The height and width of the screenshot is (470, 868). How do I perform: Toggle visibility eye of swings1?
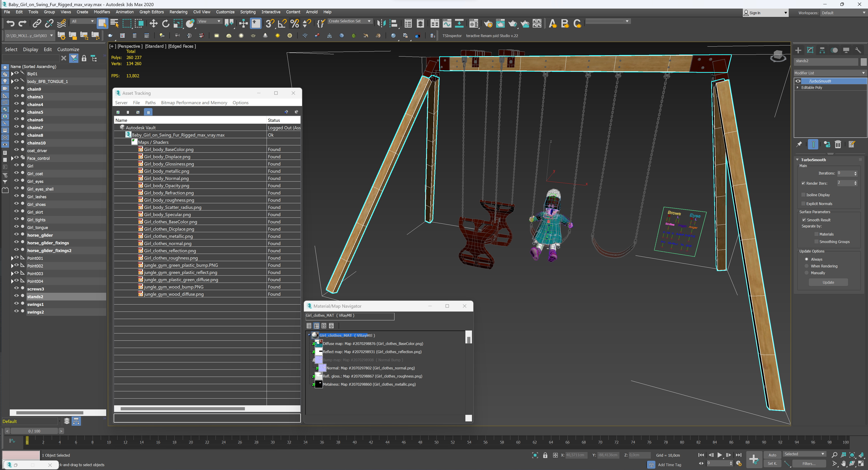click(x=16, y=303)
